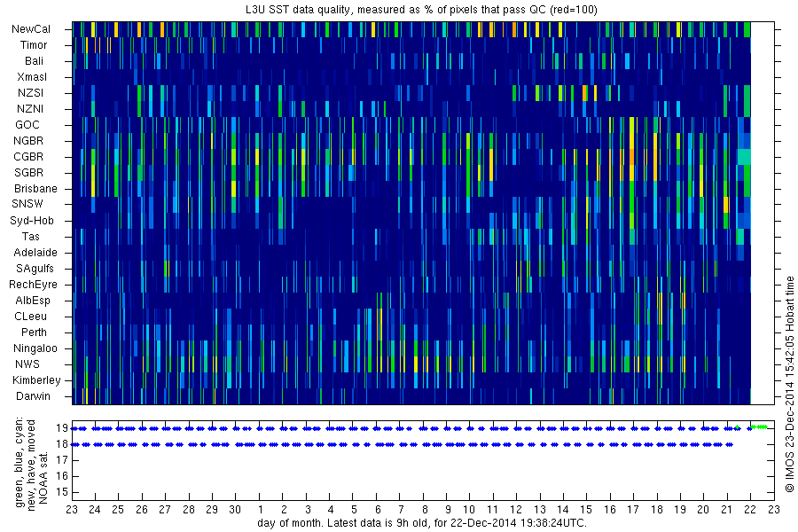Select the Bali region label
This screenshot has height=532, width=798.
pos(34,61)
